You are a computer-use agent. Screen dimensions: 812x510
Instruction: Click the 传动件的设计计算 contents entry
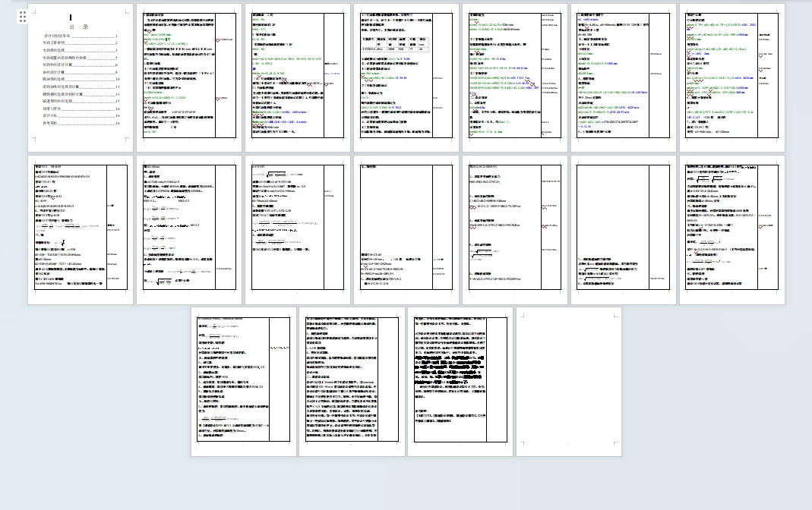81,65
